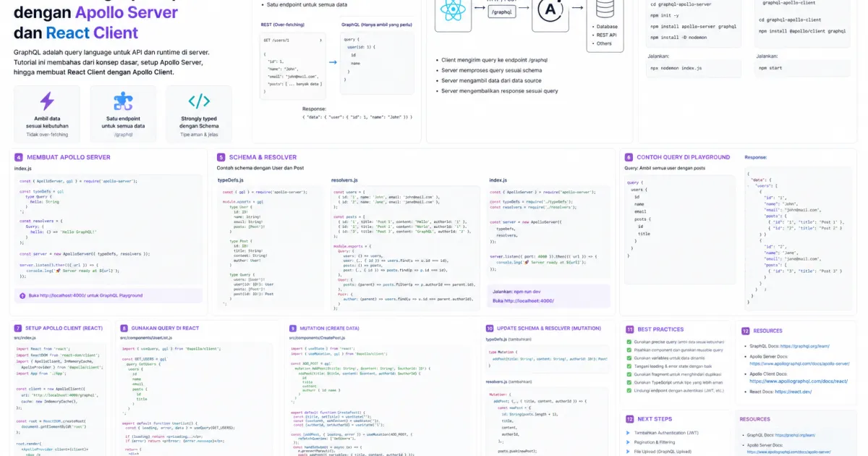The width and height of the screenshot is (868, 456).
Task: Click the React atom logo in diagram
Action: tap(453, 11)
